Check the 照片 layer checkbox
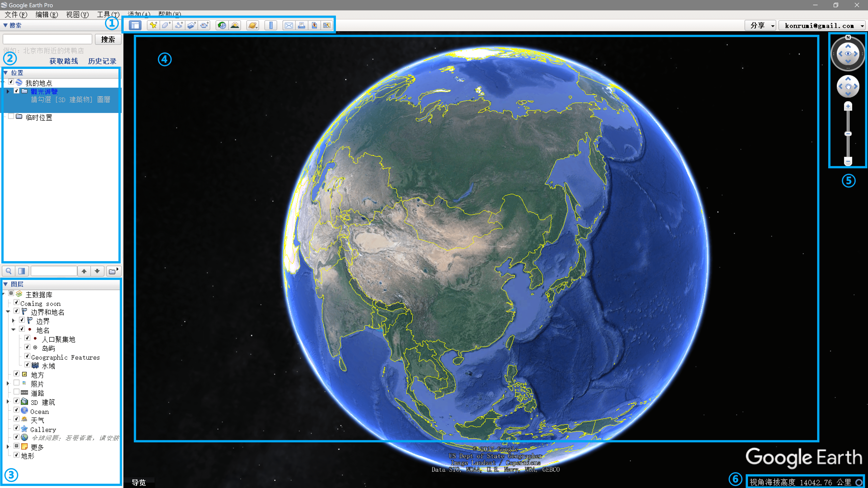The image size is (868, 488). pyautogui.click(x=17, y=383)
